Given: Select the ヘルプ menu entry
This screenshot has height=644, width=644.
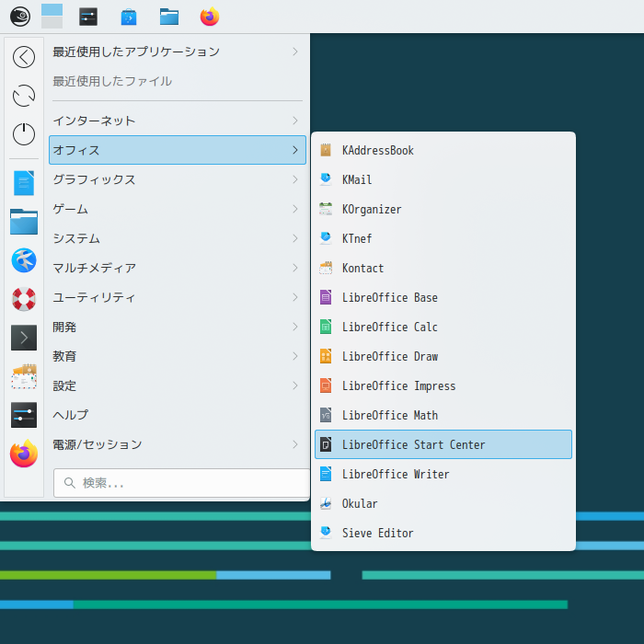Looking at the screenshot, I should pos(178,415).
